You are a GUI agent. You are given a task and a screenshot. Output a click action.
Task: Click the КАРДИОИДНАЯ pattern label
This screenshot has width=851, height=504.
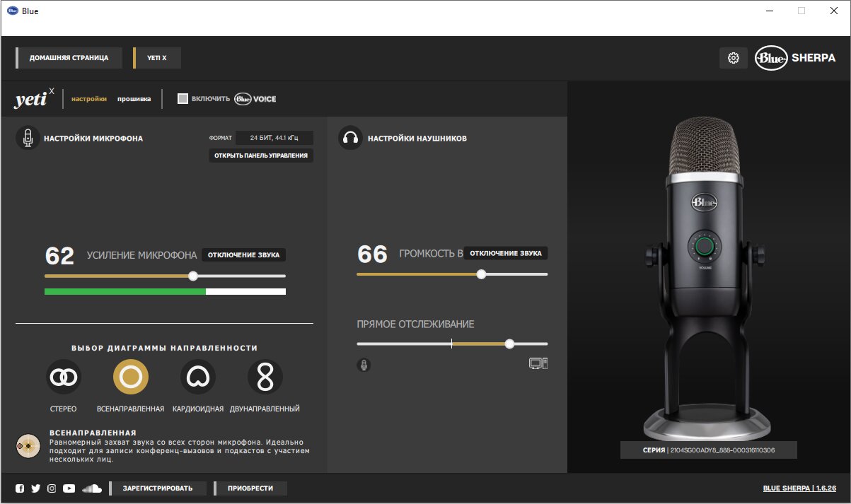point(198,409)
